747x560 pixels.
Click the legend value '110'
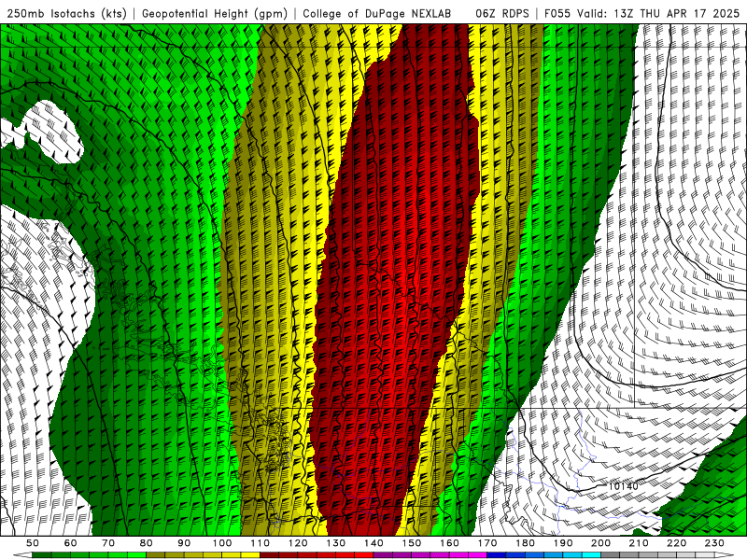tap(261, 543)
